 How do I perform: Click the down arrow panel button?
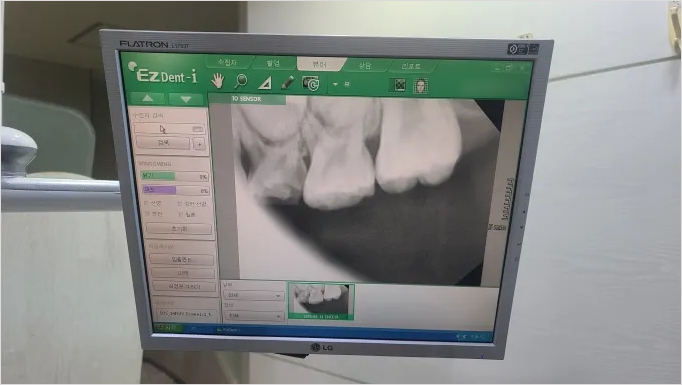(x=186, y=100)
